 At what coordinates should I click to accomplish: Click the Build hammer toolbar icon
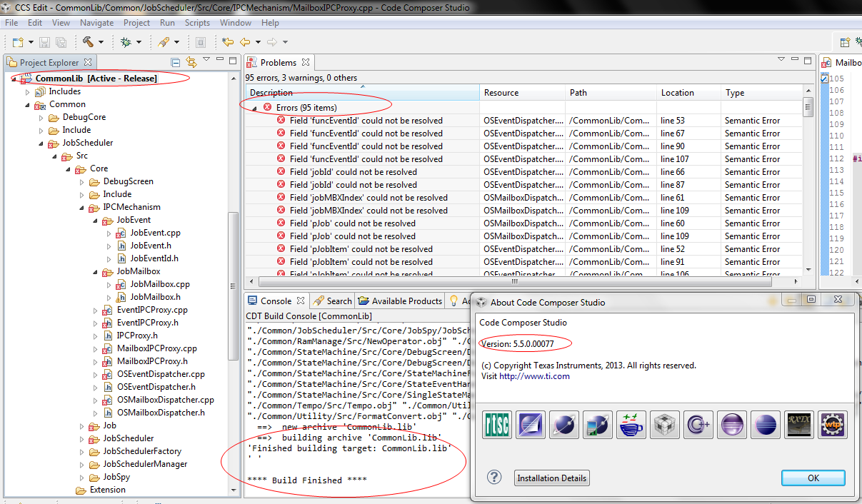(x=89, y=42)
